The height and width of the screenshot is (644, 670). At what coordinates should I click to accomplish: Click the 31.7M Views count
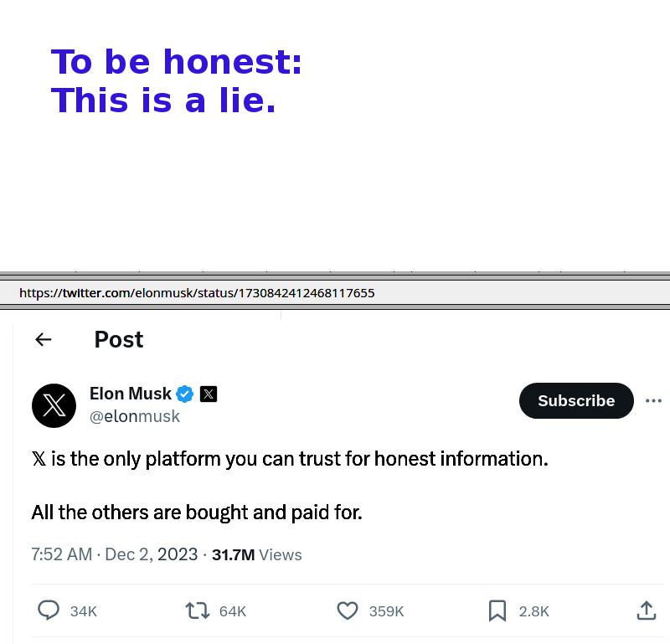click(x=256, y=554)
